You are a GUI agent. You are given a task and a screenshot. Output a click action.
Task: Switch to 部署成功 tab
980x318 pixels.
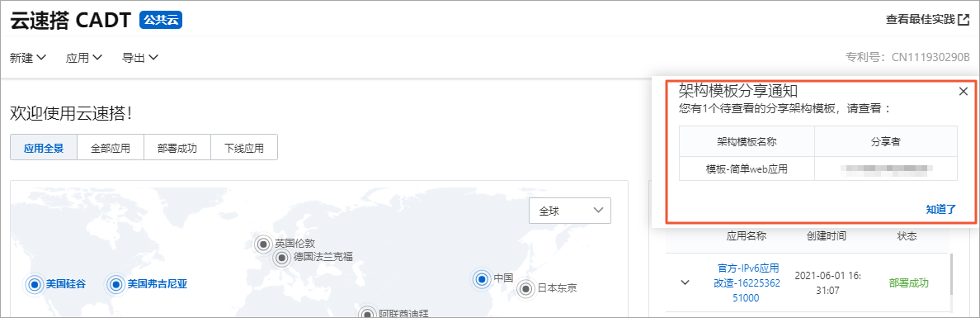click(x=177, y=149)
